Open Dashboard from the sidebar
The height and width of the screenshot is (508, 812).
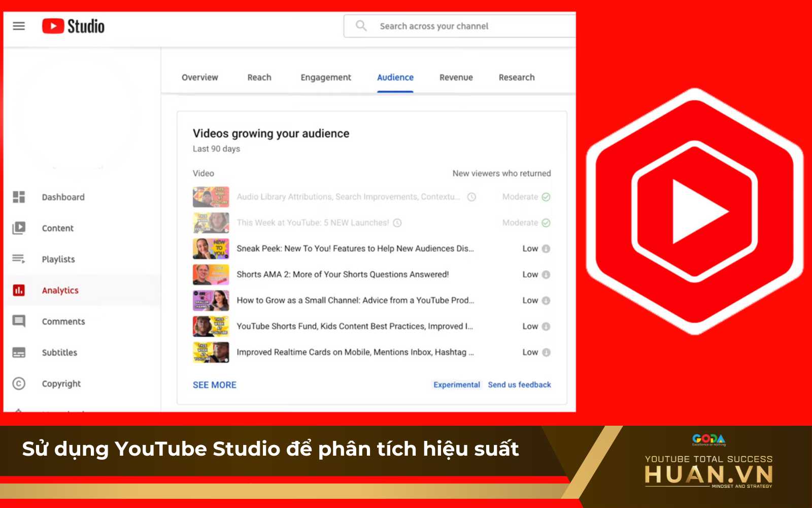pyautogui.click(x=63, y=197)
